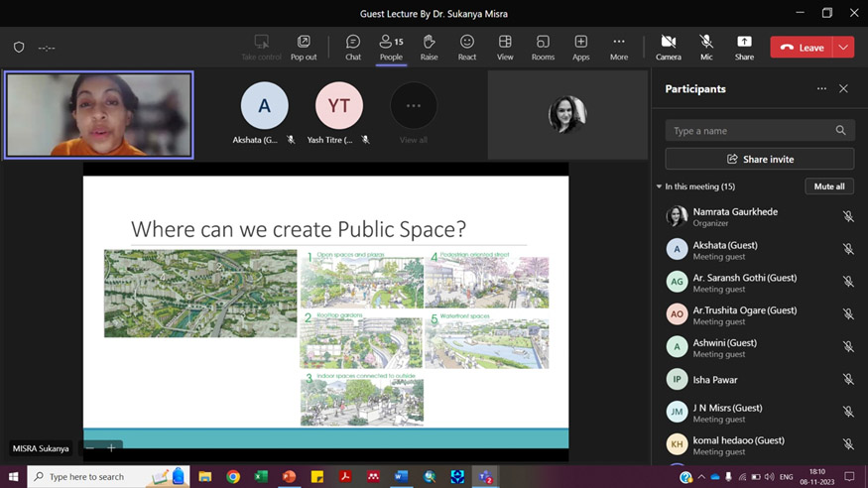Click the Share screen icon
The height and width of the screenshot is (488, 868).
pos(744,47)
